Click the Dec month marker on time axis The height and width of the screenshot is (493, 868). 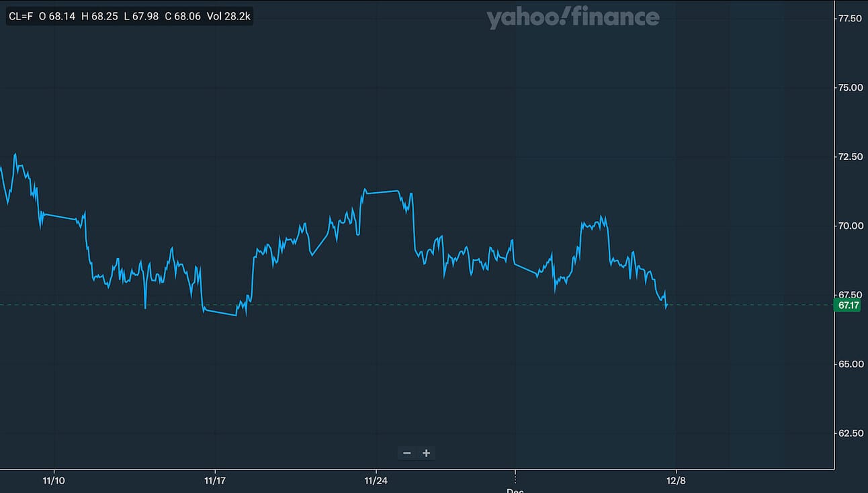pyautogui.click(x=515, y=490)
